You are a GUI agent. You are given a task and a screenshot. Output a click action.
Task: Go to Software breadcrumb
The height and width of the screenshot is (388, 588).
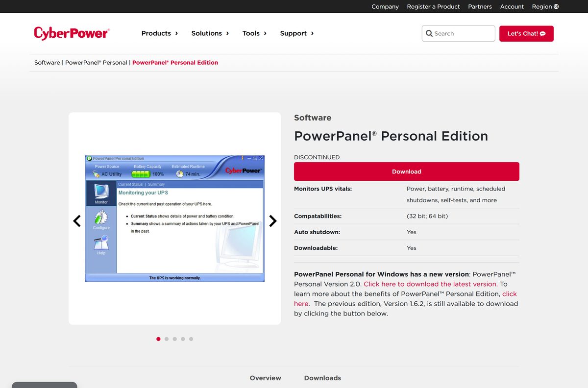tap(47, 63)
